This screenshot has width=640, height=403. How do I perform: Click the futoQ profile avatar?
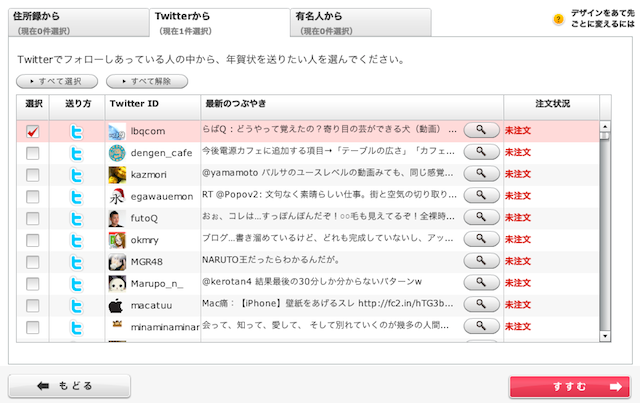pos(117,219)
